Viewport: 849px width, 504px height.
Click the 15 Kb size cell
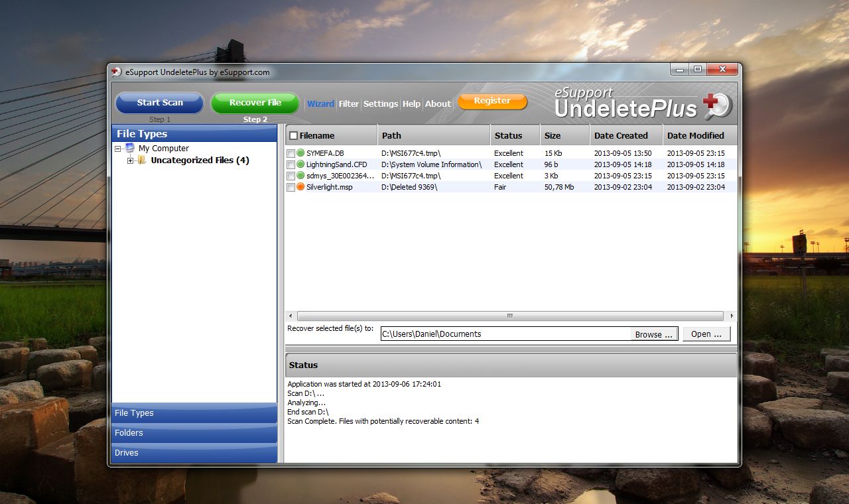tap(553, 153)
